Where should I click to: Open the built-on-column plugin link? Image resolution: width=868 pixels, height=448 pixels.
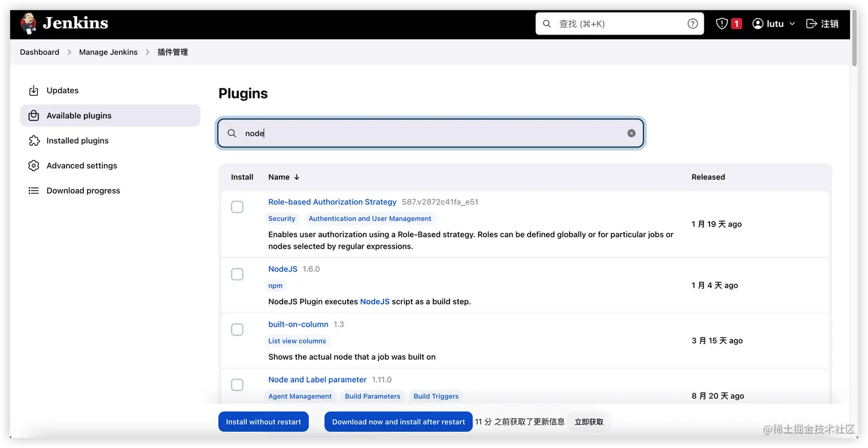[299, 325]
